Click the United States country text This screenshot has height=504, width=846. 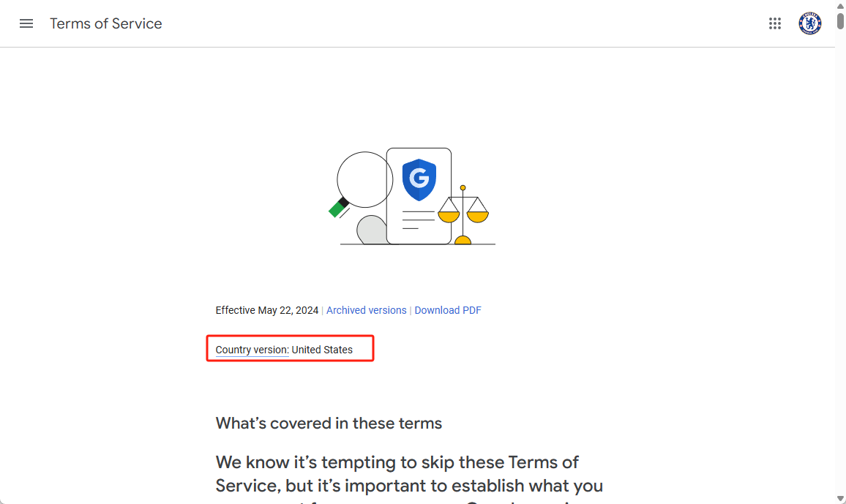322,350
